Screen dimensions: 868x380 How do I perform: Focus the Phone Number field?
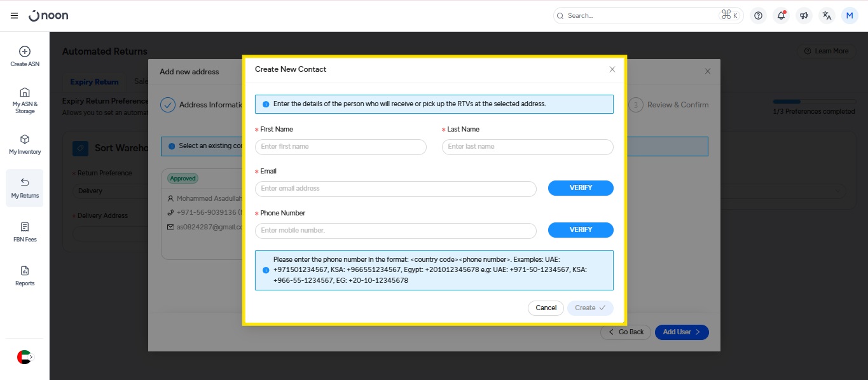coord(396,231)
